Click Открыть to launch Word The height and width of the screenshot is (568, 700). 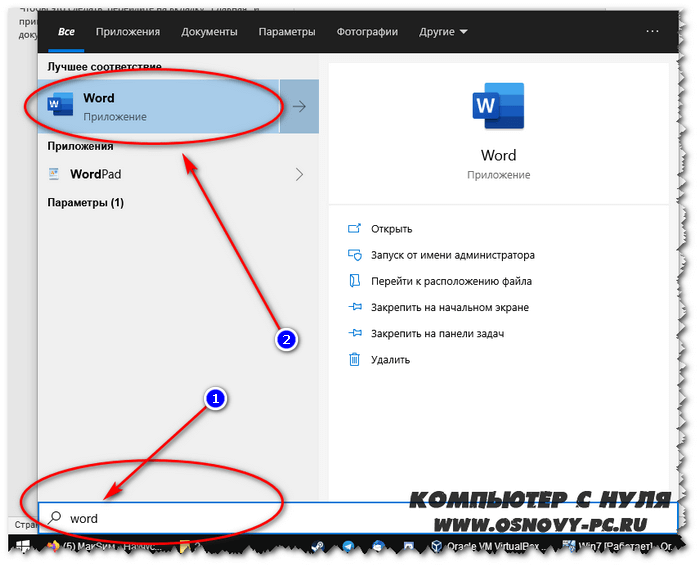(391, 229)
